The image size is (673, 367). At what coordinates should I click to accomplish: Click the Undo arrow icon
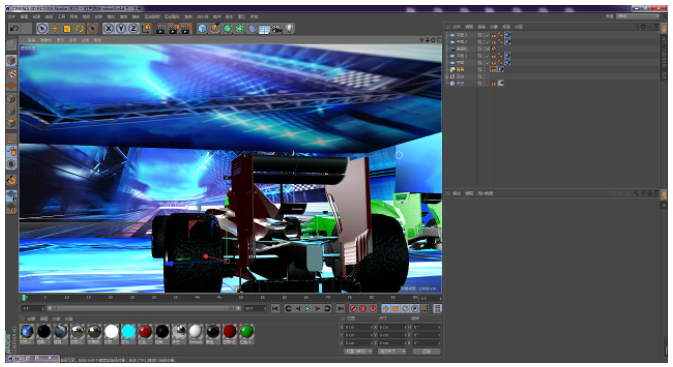(14, 29)
